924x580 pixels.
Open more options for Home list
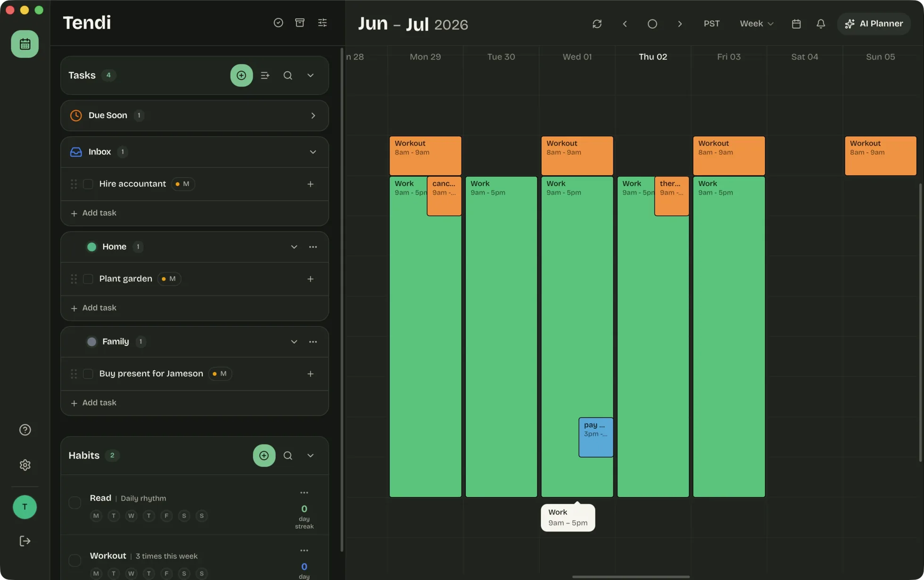(313, 247)
